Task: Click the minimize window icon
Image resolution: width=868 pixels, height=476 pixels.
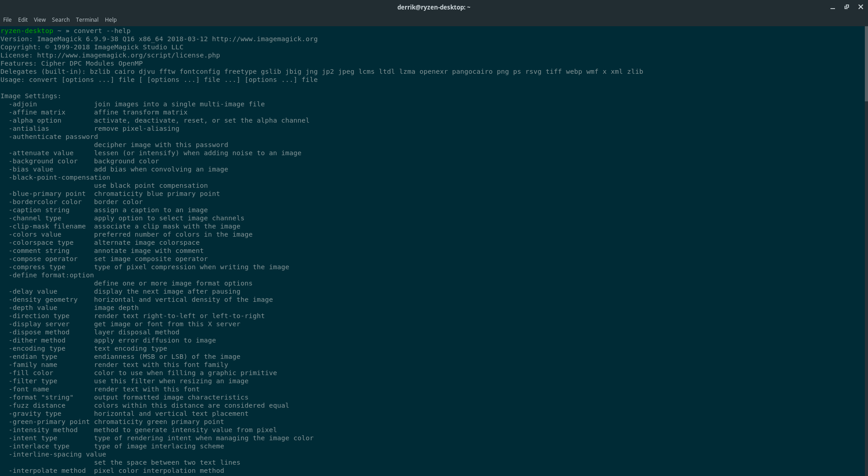Action: 832,7
